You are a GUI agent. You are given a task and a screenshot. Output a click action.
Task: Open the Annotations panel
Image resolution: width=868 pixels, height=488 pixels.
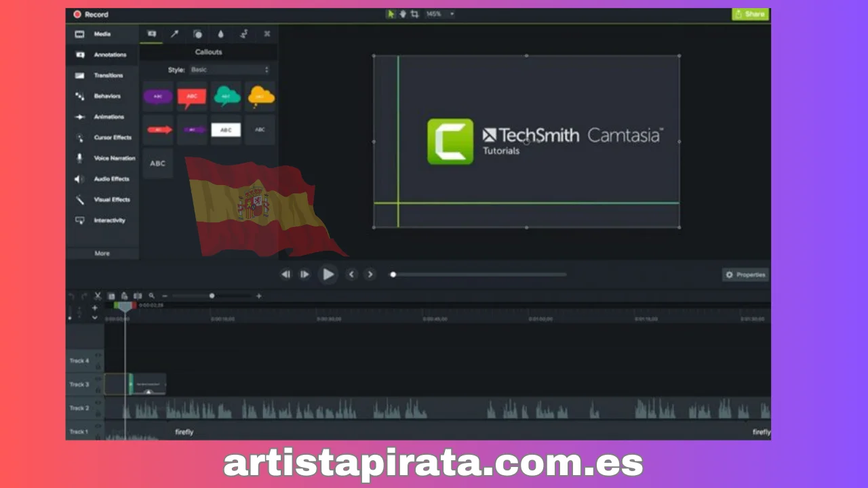click(x=102, y=55)
